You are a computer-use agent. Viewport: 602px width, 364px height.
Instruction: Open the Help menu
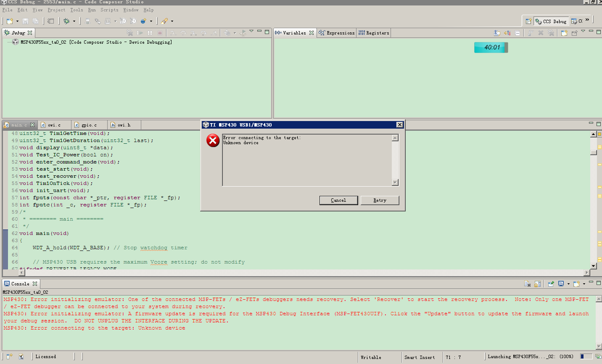click(148, 10)
